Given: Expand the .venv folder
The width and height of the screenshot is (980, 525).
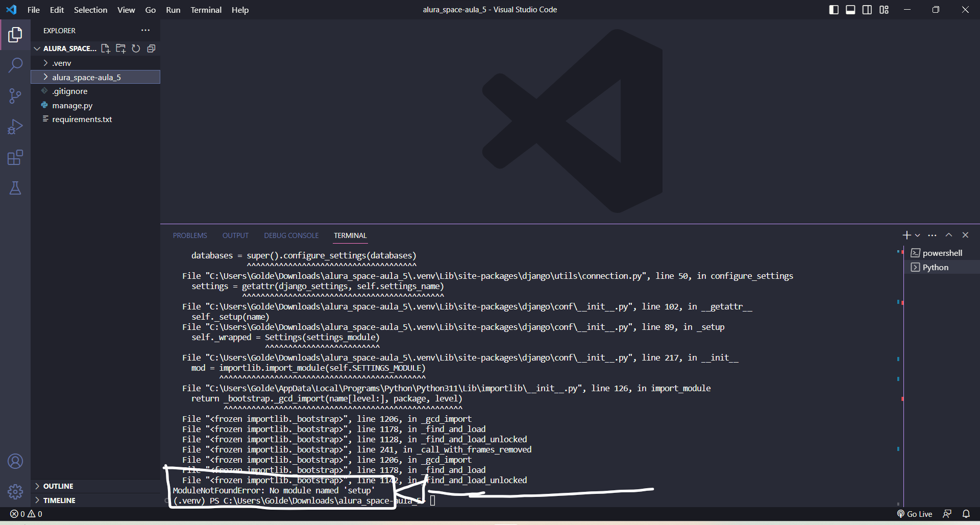Looking at the screenshot, I should pos(95,63).
